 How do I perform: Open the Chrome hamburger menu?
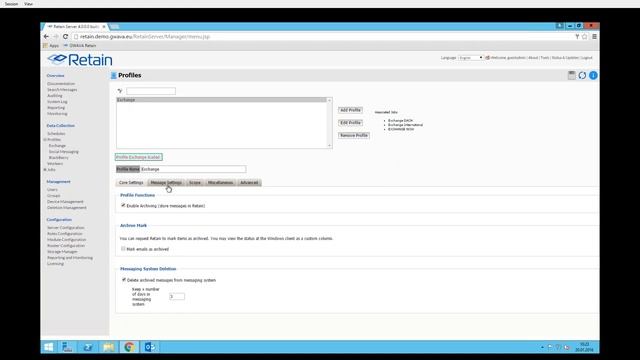(594, 36)
